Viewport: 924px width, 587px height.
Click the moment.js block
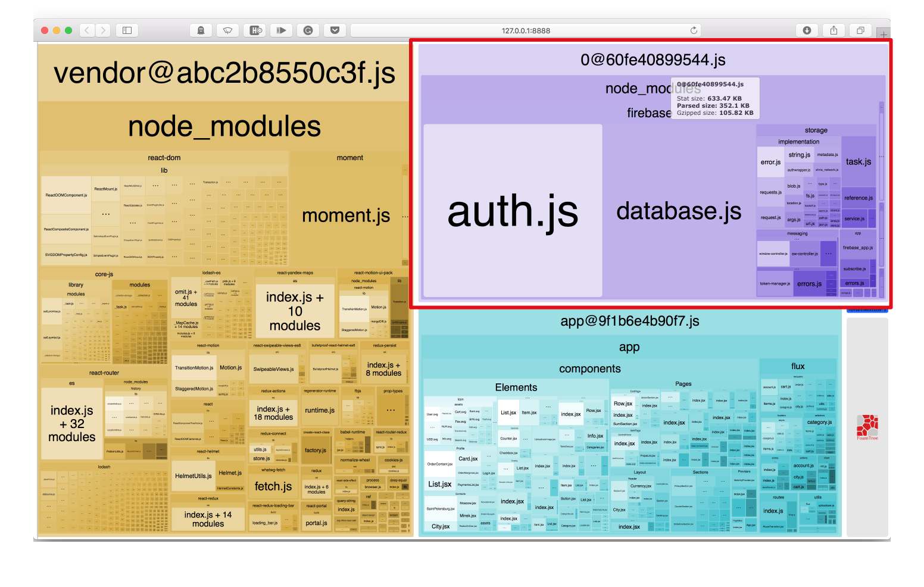(x=346, y=216)
